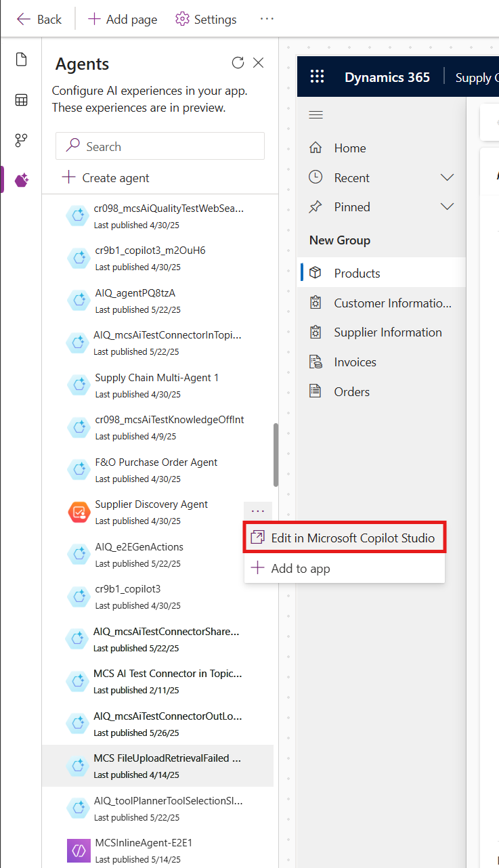Click the AIQ_e2EGenActions agent icon

pos(79,555)
